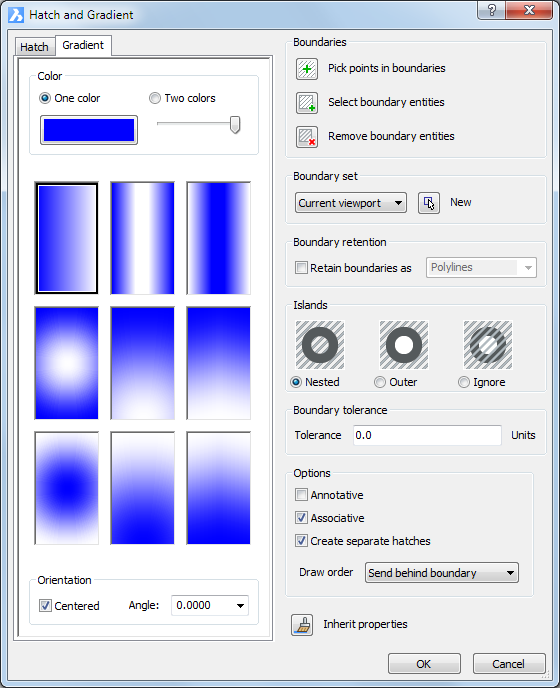Click the Pick points in boundaries icon

307,69
